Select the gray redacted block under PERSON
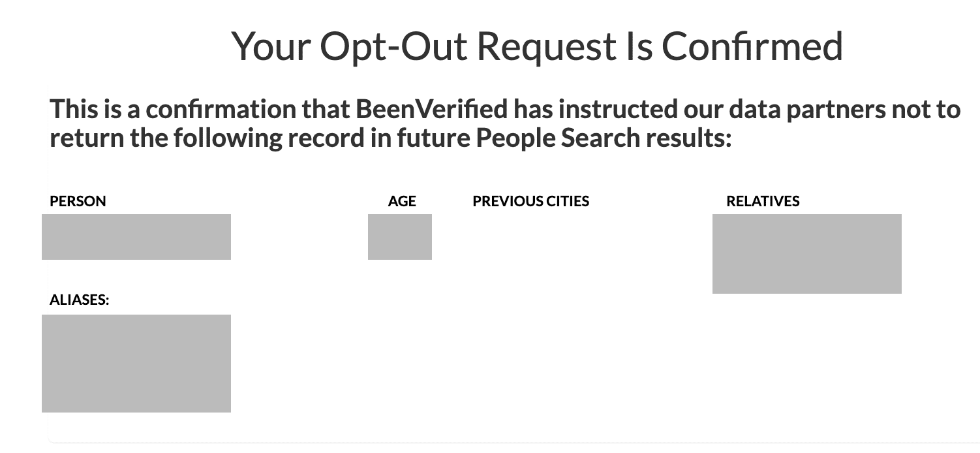This screenshot has height=453, width=980. (136, 237)
